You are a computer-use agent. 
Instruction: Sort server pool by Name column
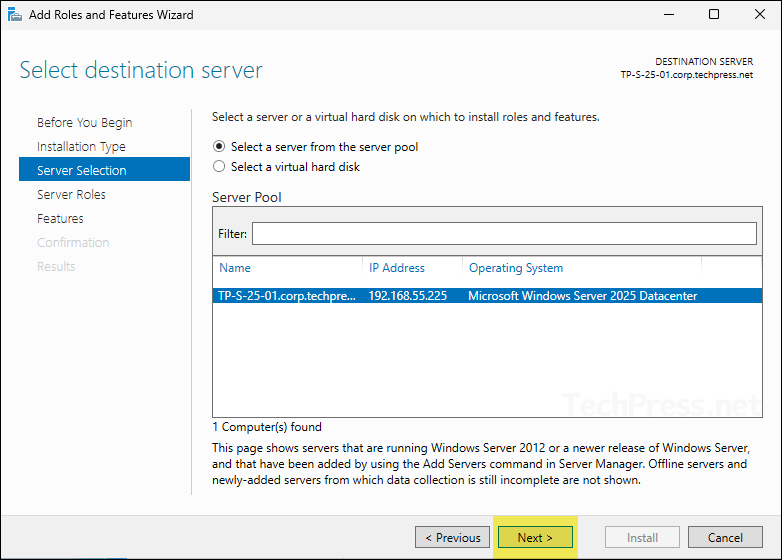(235, 268)
